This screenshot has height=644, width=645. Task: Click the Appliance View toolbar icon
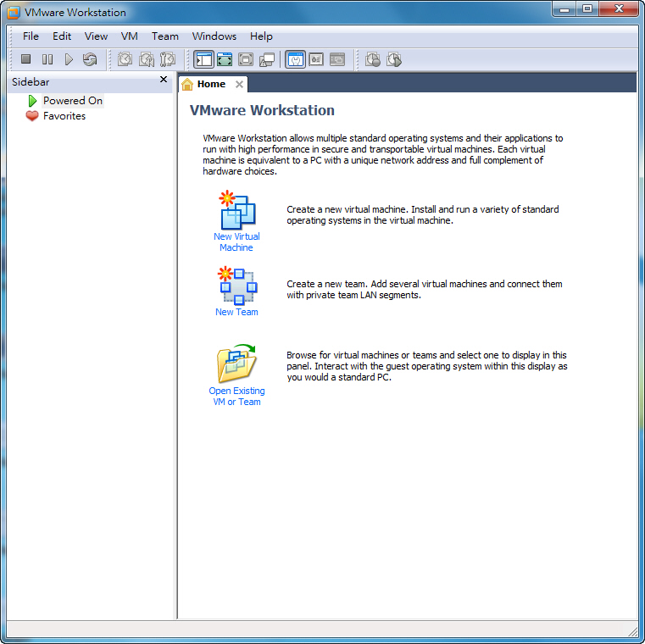pos(316,59)
